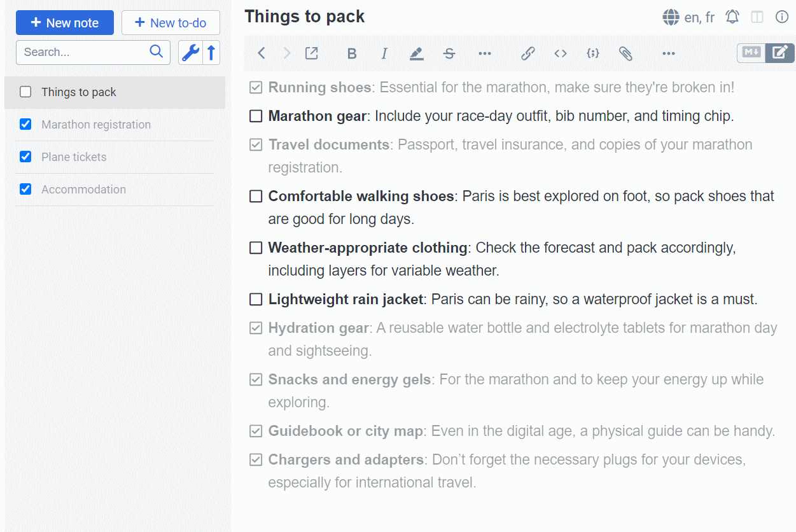Switch to Markdown editor mode

point(751,53)
